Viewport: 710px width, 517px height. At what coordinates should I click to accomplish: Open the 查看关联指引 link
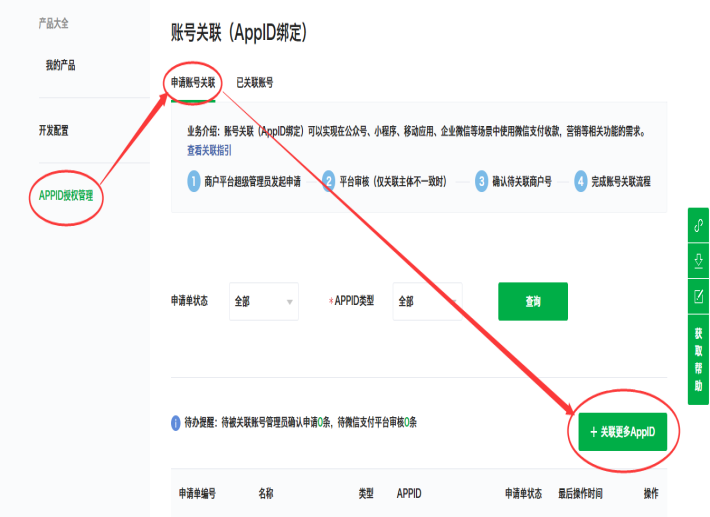point(209,150)
